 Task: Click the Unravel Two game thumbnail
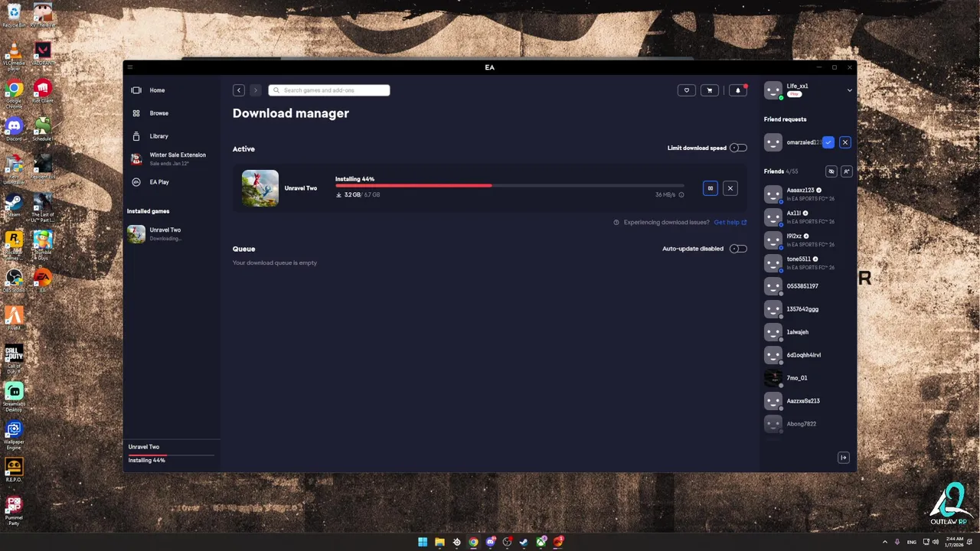(260, 188)
